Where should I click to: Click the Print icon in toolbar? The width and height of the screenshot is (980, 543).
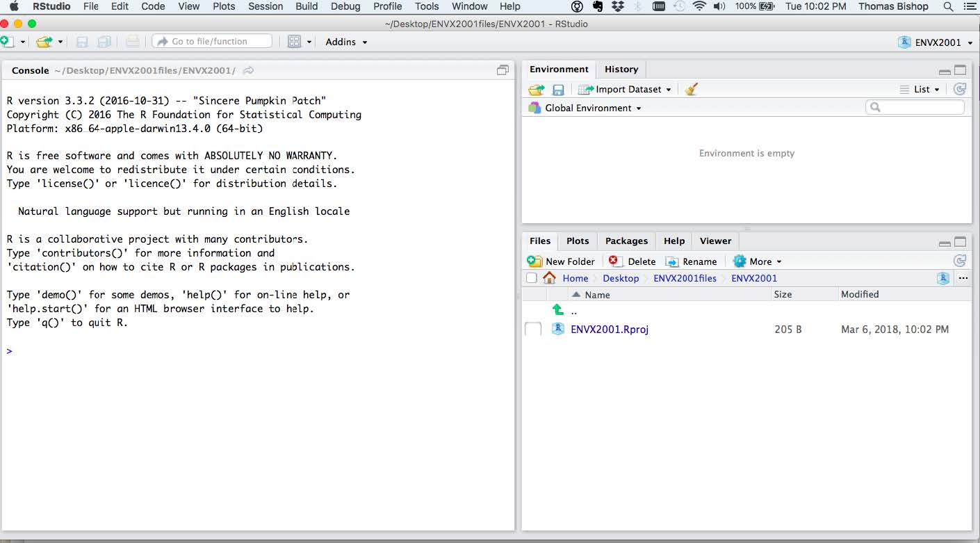[x=133, y=42]
